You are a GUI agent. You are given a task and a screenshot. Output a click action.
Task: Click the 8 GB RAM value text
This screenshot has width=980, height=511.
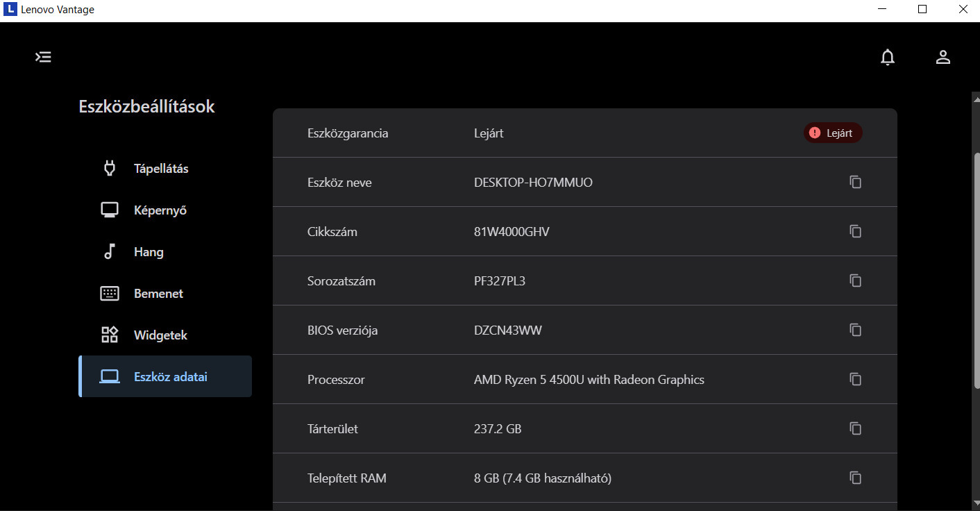coord(543,478)
